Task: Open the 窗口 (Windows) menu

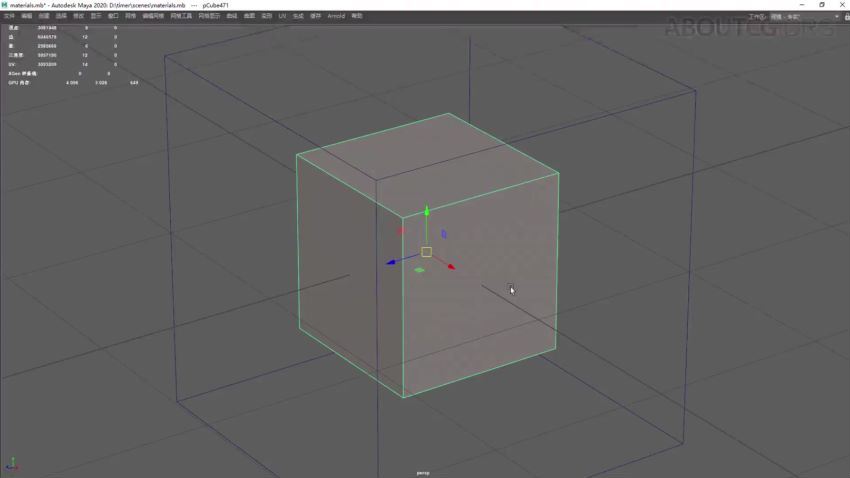Action: tap(113, 16)
